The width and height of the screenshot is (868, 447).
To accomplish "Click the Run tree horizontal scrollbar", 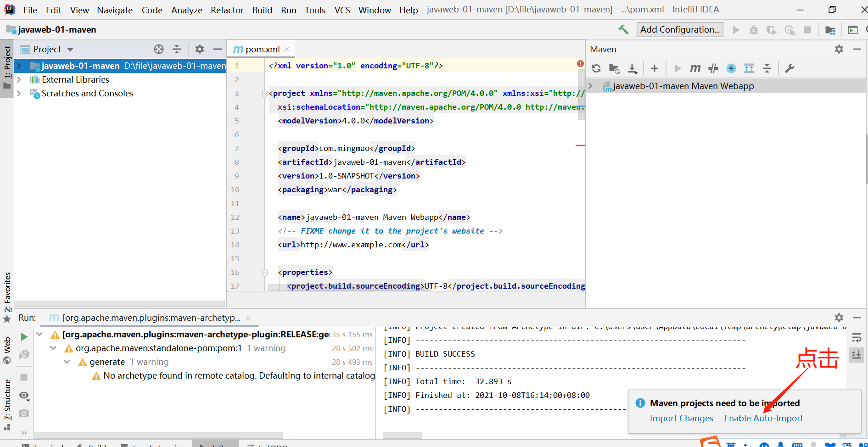I will [158, 435].
